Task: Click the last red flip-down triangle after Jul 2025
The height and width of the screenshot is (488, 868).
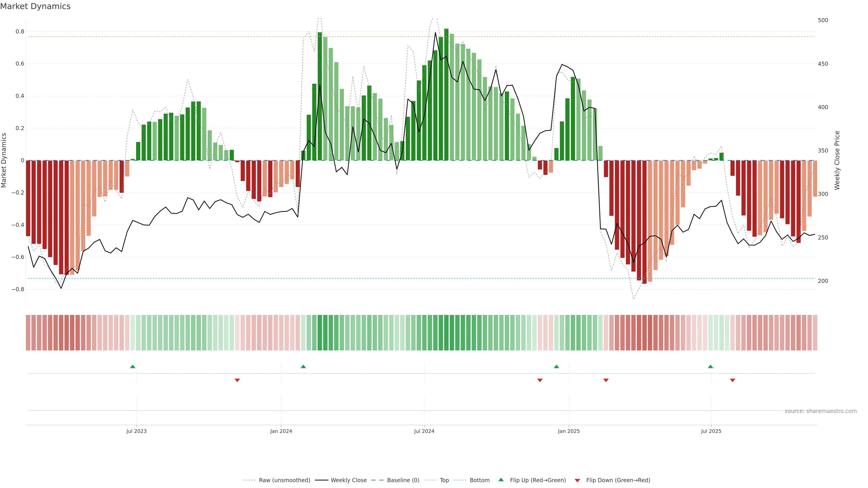Action: [x=733, y=380]
